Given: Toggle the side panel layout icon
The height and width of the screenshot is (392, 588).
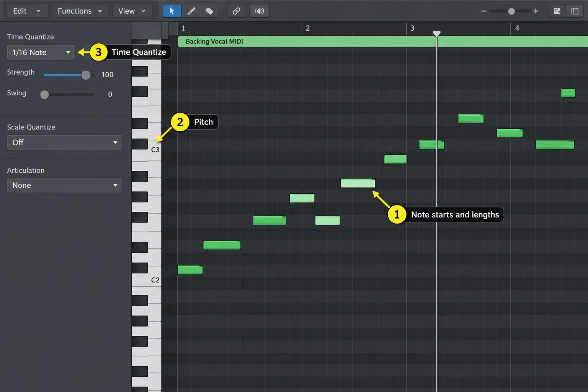Looking at the screenshot, I should [x=575, y=11].
